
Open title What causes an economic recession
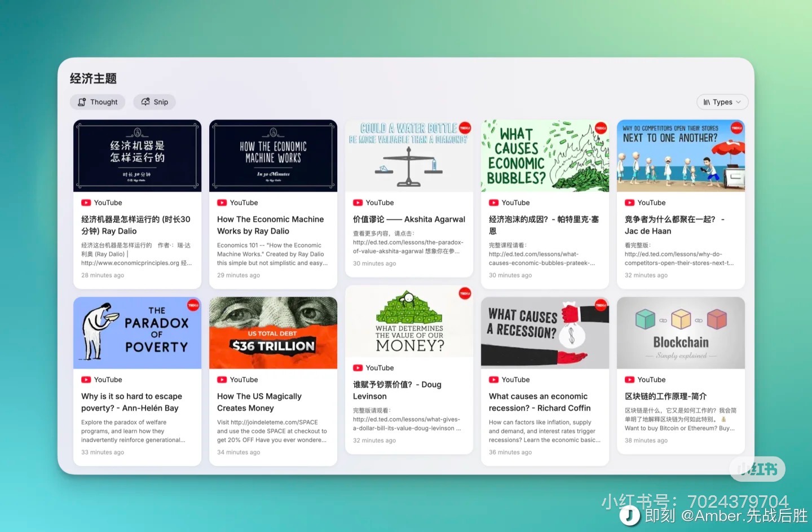[540, 402]
